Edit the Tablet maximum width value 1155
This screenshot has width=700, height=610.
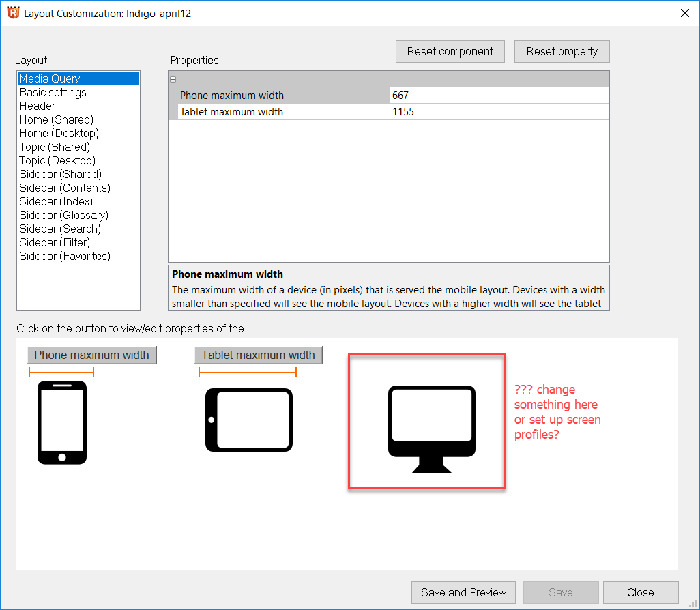point(499,112)
